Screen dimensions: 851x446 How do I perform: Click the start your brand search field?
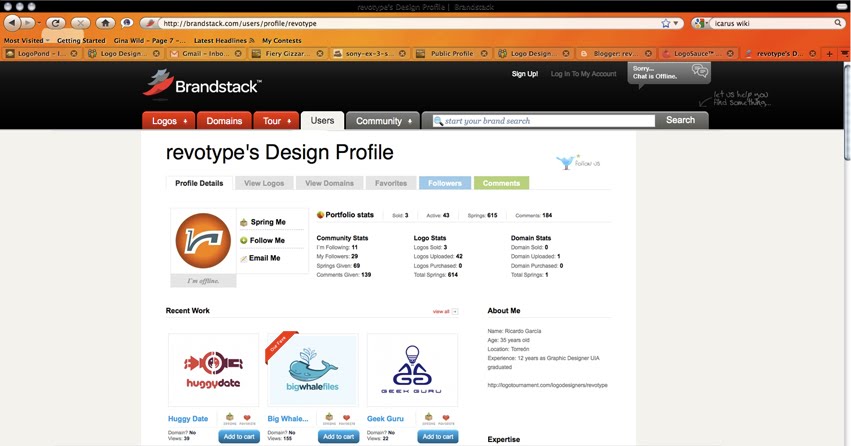point(544,120)
